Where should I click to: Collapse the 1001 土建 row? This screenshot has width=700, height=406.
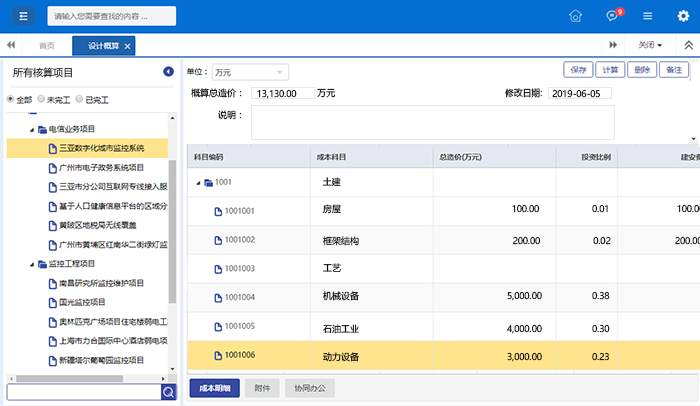point(197,183)
